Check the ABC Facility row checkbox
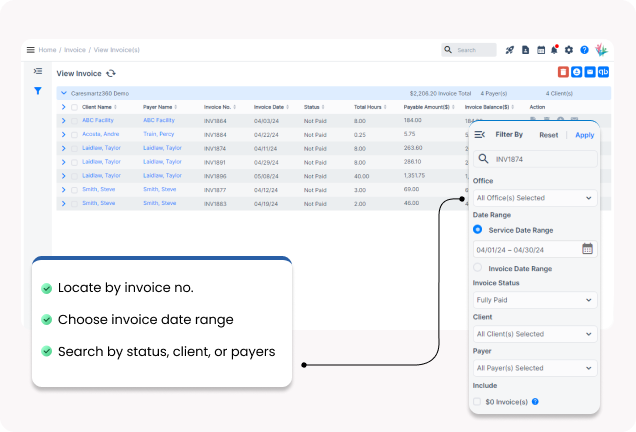 point(74,121)
